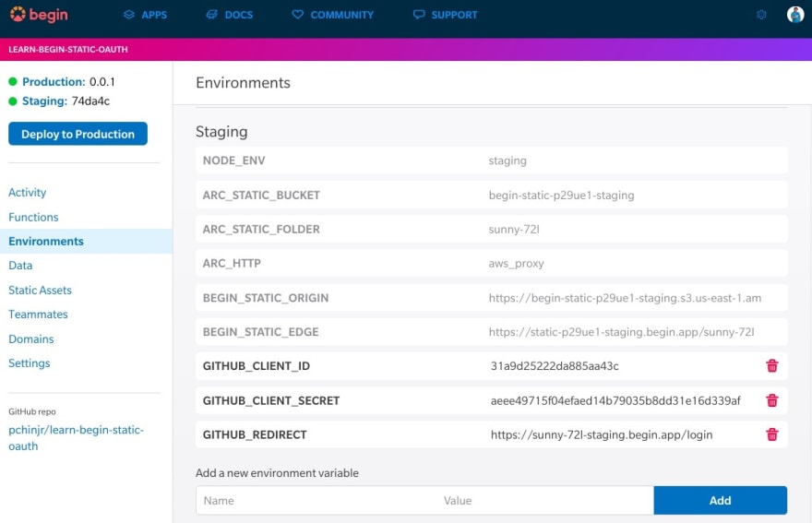Click the GITHUB_CLIENT_SECRET name label

[x=271, y=400]
